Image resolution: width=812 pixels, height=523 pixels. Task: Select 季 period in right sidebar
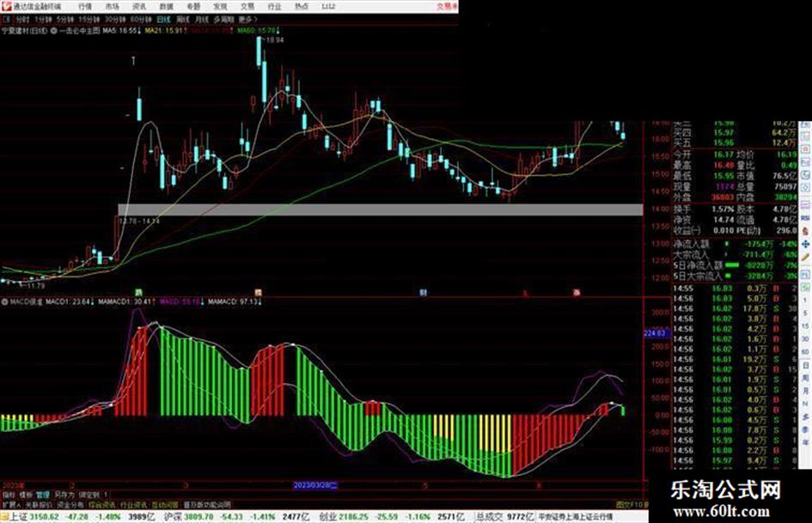805,429
